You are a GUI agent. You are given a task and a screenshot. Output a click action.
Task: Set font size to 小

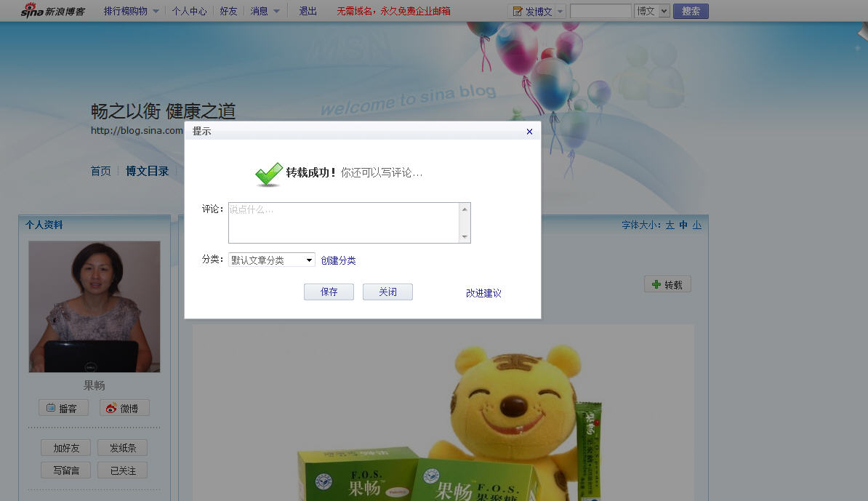click(697, 225)
